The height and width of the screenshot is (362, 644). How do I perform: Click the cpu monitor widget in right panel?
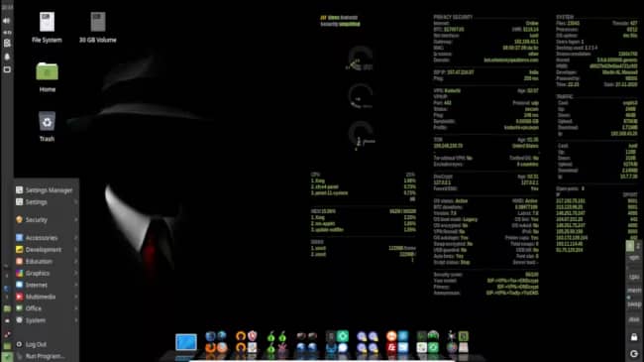pyautogui.click(x=634, y=277)
